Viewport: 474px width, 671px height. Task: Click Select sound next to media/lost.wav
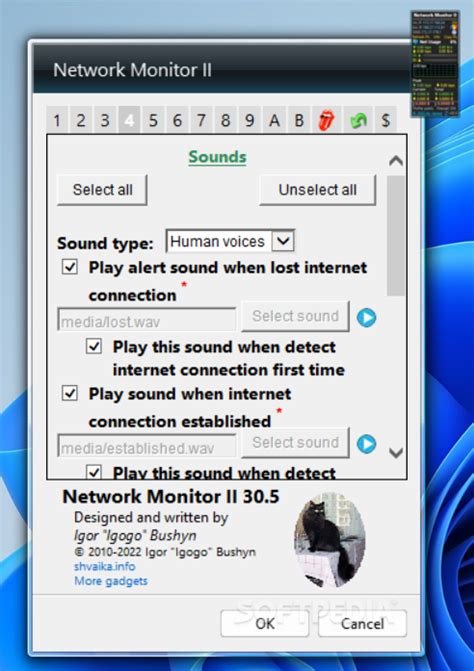click(295, 316)
